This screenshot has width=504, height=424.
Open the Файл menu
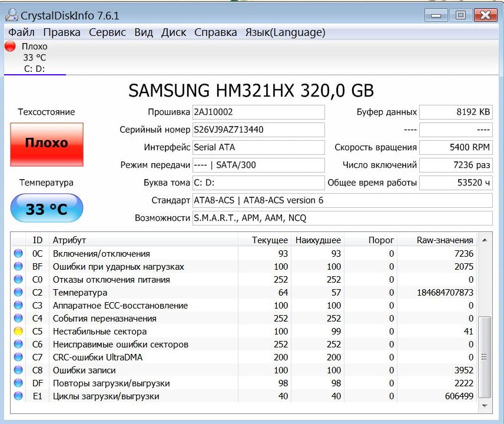(x=21, y=32)
